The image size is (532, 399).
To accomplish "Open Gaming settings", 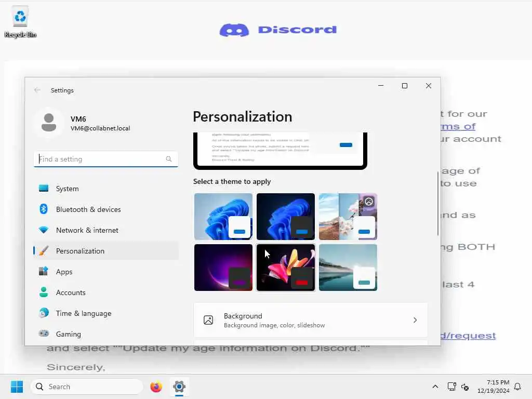I will click(x=106, y=334).
